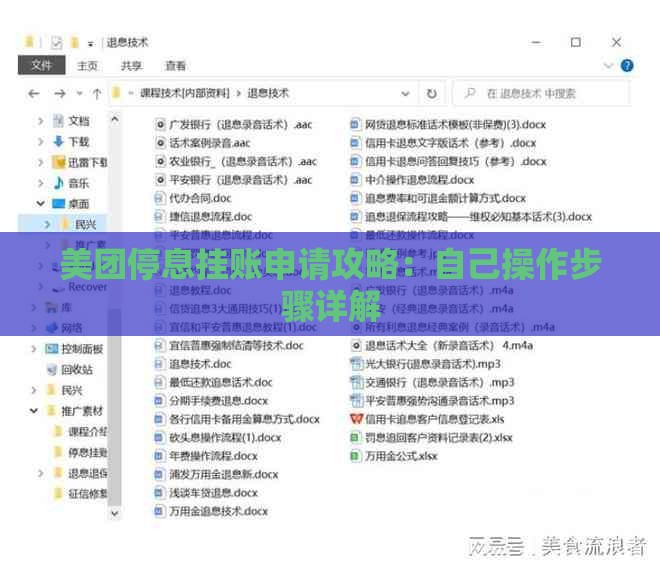Viewport: 660px width, 568px height.
Task: Select the 征信修复 folder in tree
Action: click(81, 493)
